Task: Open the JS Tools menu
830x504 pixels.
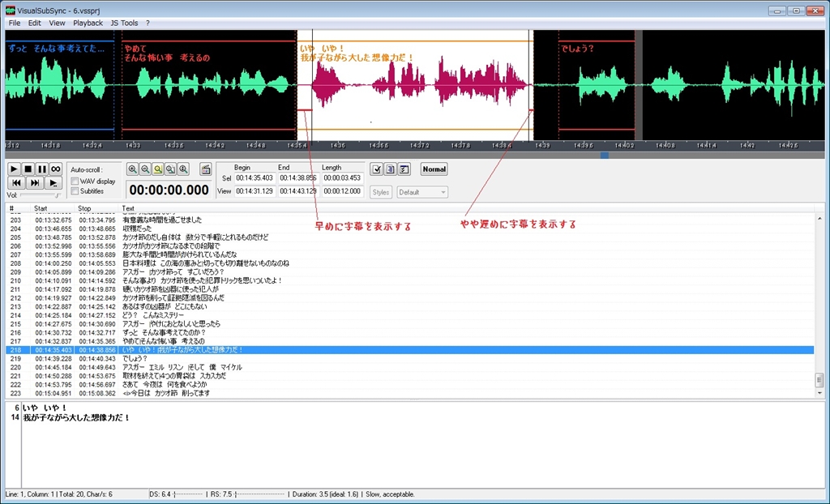Action: coord(124,23)
